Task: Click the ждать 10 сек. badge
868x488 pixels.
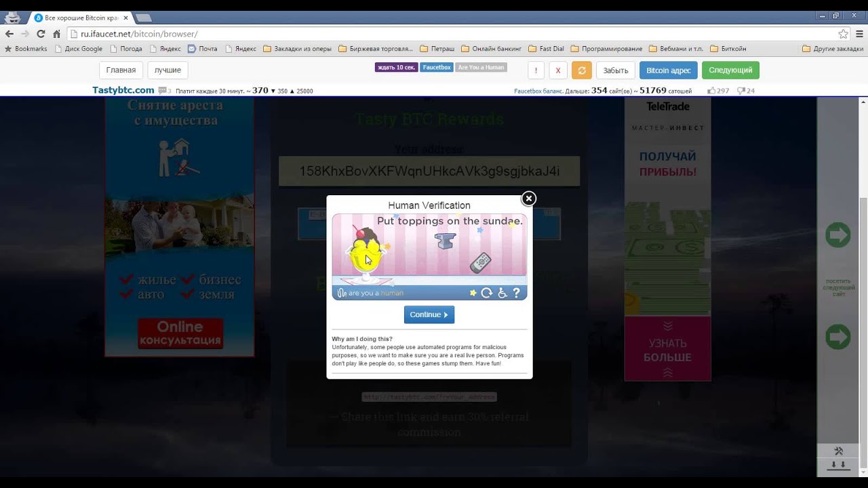Action: 396,67
